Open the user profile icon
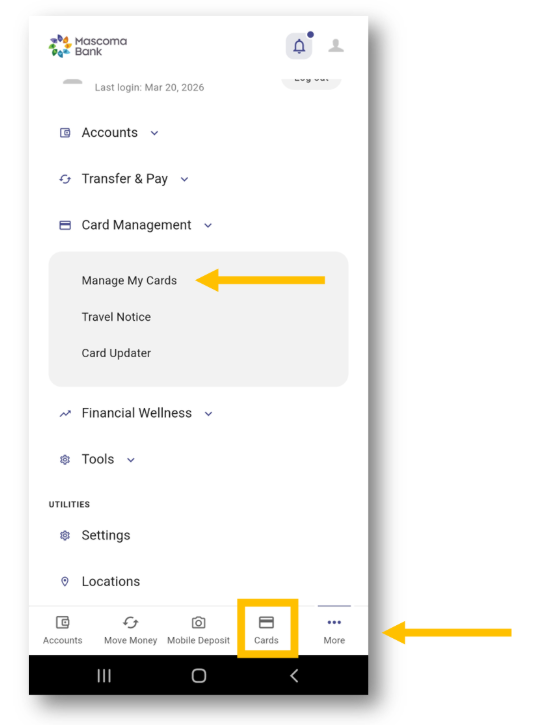 coord(336,46)
